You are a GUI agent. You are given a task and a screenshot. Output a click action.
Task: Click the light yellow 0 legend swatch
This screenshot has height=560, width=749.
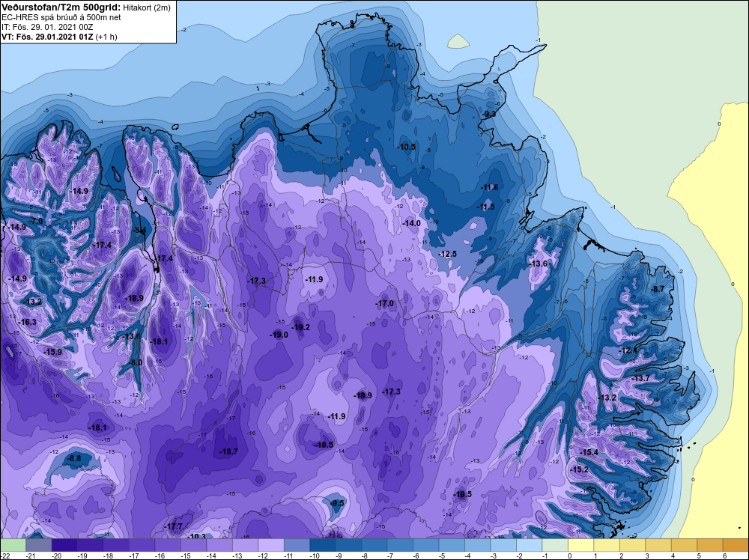[x=580, y=545]
